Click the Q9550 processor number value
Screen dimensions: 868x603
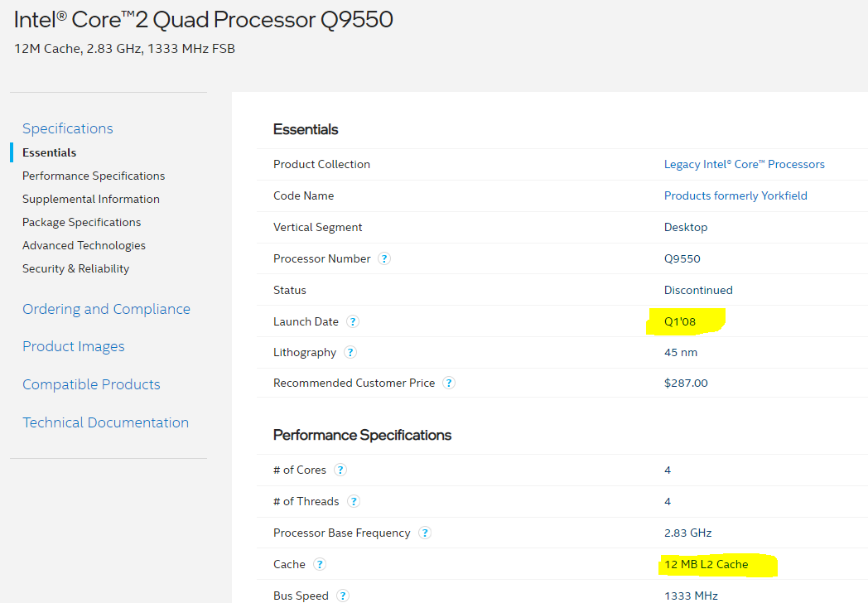[x=682, y=259]
